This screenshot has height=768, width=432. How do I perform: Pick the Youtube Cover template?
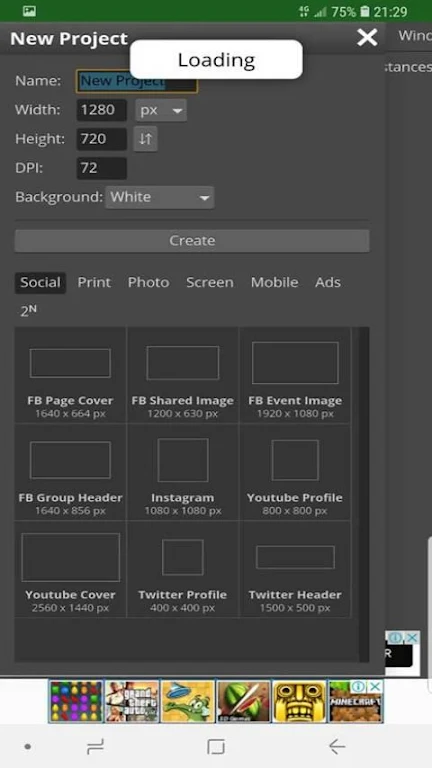(x=70, y=569)
